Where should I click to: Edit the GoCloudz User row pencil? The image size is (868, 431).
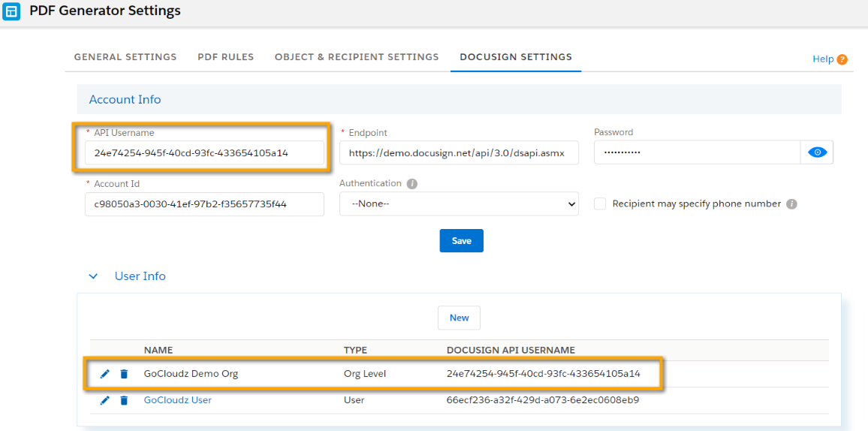(104, 400)
